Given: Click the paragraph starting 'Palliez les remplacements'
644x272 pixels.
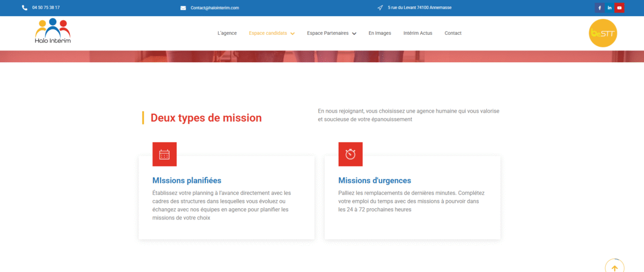Looking at the screenshot, I should pyautogui.click(x=410, y=201).
